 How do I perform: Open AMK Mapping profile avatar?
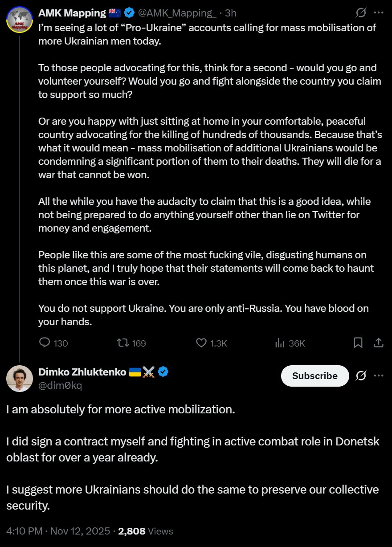20,20
